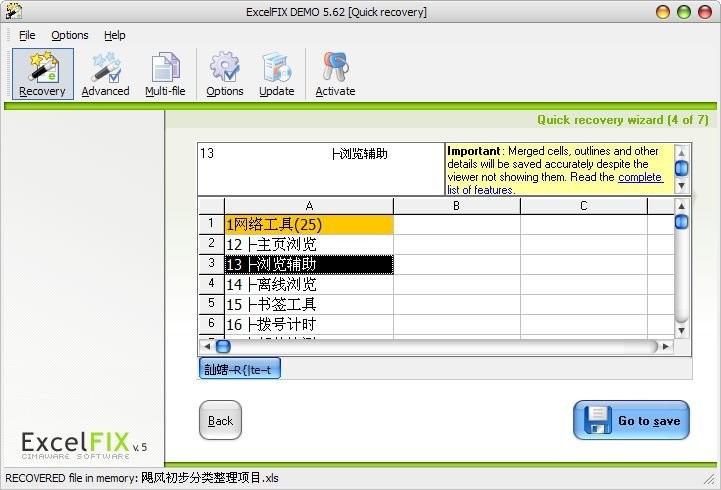The image size is (721, 490).
Task: Follow the complete list of features link
Action: [639, 177]
